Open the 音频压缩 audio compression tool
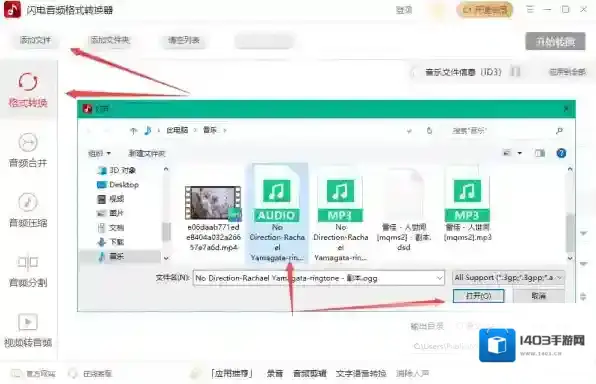Image resolution: width=596 pixels, height=384 pixels. pos(28,210)
